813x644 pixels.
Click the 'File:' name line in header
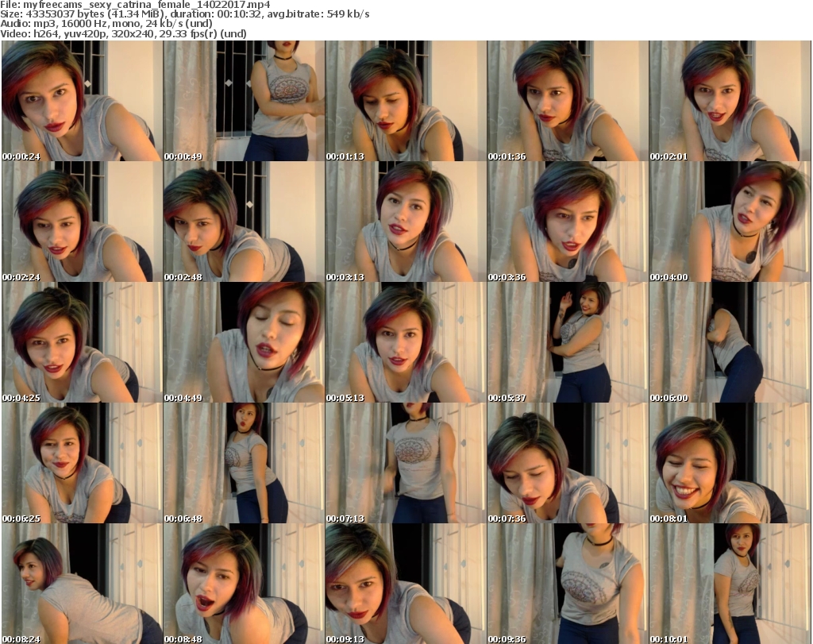tap(135, 5)
